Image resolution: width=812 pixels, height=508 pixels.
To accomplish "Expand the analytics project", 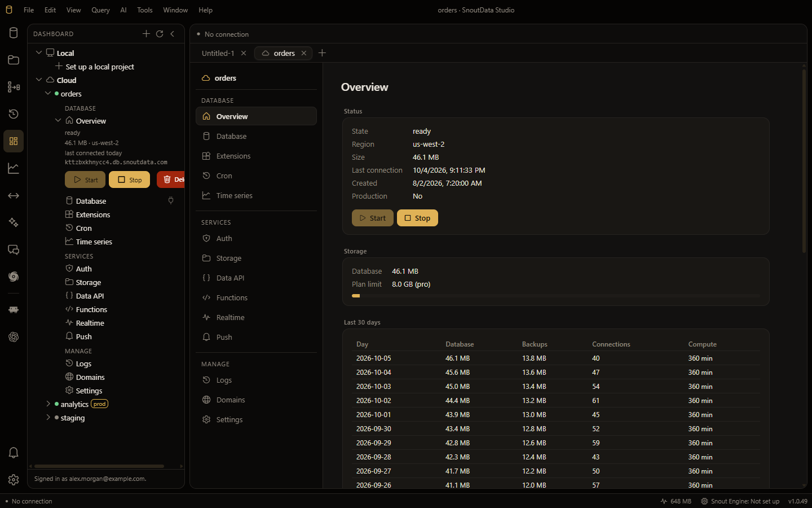I will [x=48, y=404].
